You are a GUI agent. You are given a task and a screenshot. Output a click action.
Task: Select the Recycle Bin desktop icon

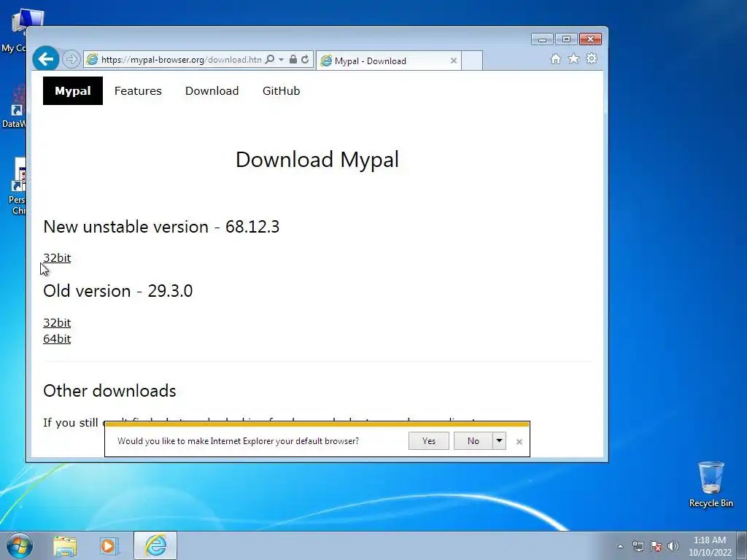tap(711, 485)
